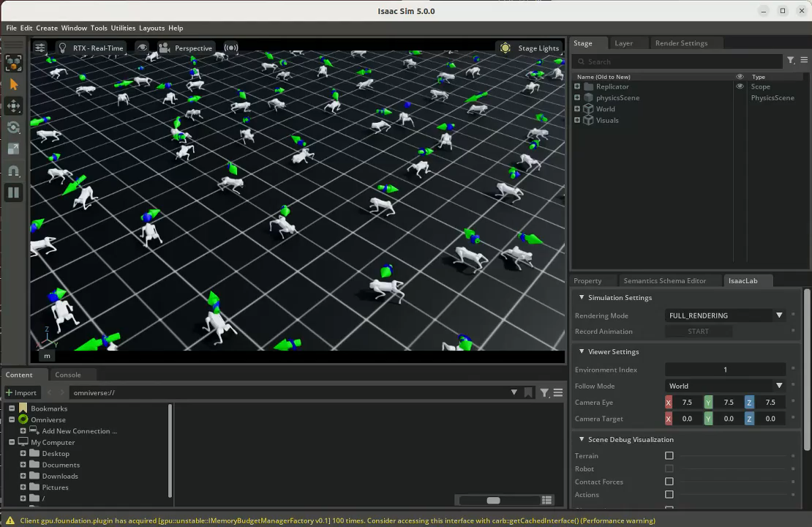Select the arrow selection tool
The height and width of the screenshot is (527, 812).
pyautogui.click(x=13, y=84)
